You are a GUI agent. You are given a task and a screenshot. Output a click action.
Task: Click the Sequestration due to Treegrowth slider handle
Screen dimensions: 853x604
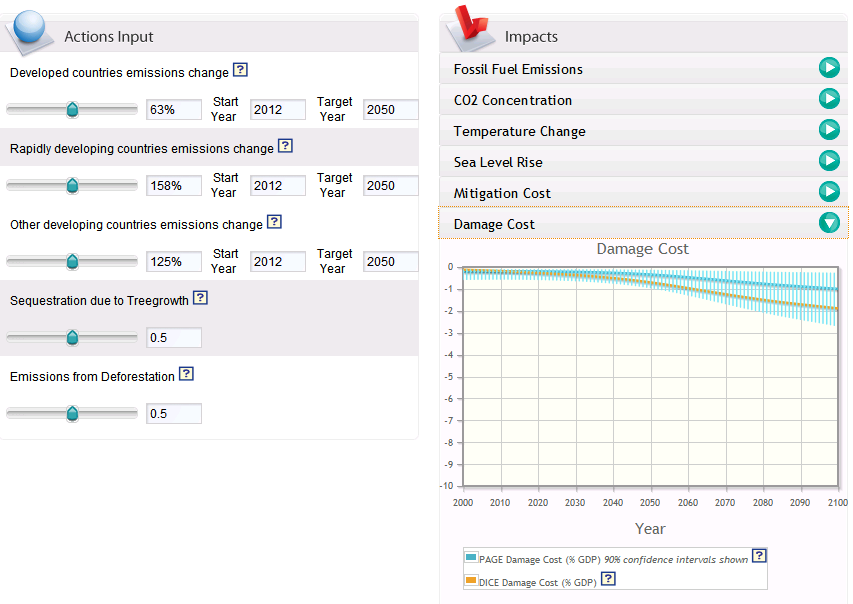[72, 338]
